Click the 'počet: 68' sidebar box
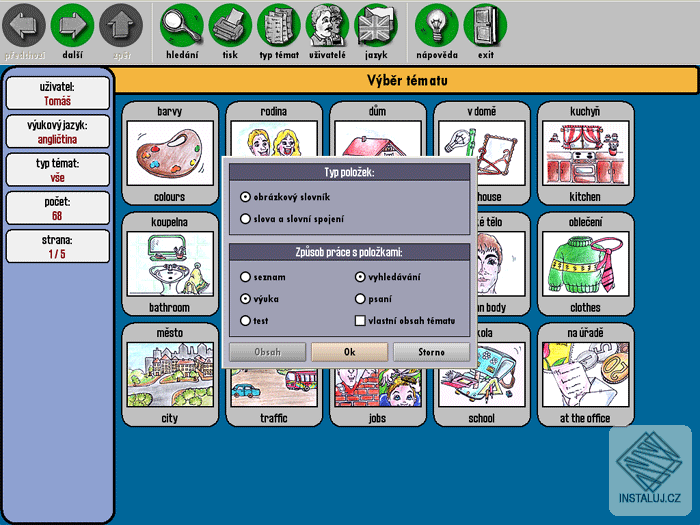This screenshot has height=525, width=700. (x=58, y=208)
